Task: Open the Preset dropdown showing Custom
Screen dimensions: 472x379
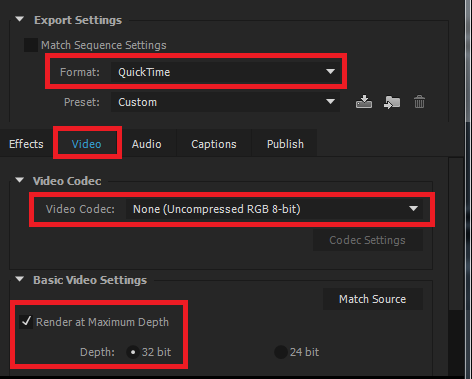Action: pos(225,102)
